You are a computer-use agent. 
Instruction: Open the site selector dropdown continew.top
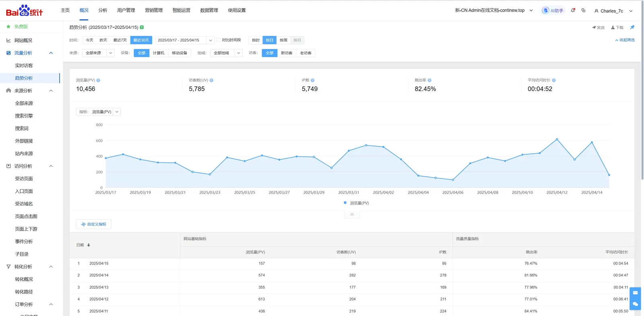point(494,10)
